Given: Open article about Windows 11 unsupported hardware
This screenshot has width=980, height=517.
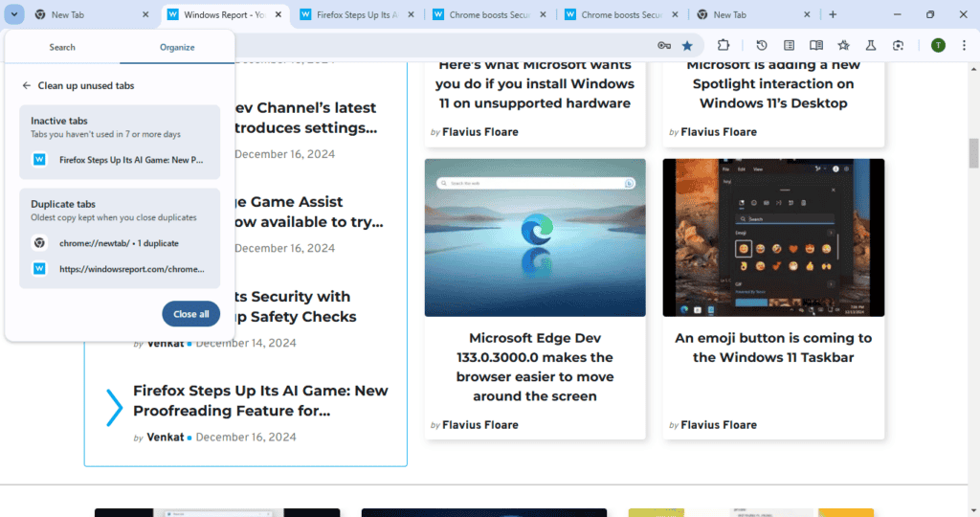Looking at the screenshot, I should tap(535, 83).
